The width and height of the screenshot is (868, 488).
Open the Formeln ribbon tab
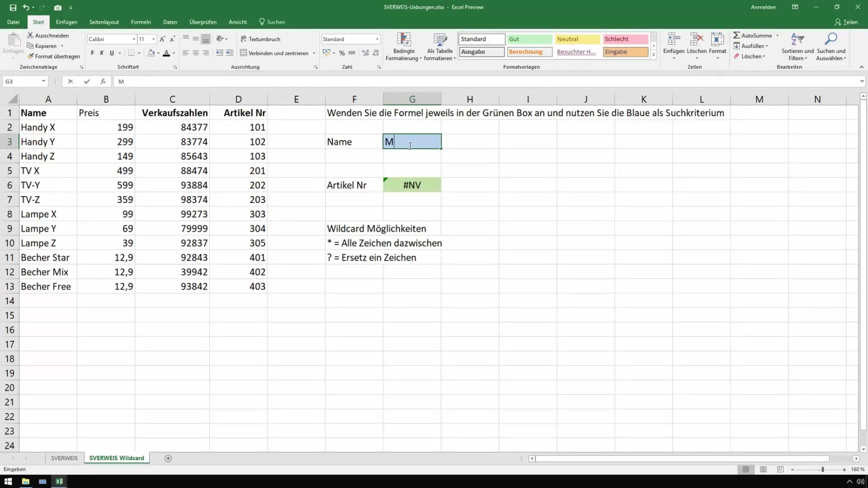pyautogui.click(x=141, y=22)
